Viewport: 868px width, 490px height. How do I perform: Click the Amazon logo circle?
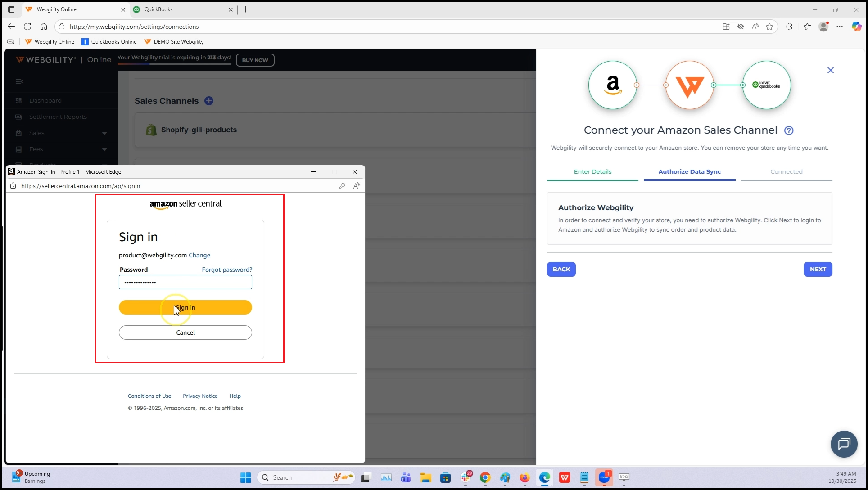point(612,85)
